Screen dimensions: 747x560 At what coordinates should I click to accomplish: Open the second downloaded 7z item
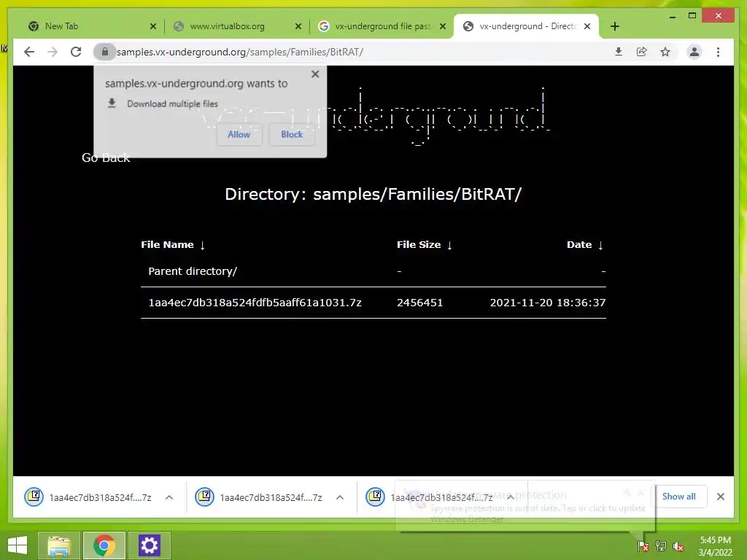point(259,497)
